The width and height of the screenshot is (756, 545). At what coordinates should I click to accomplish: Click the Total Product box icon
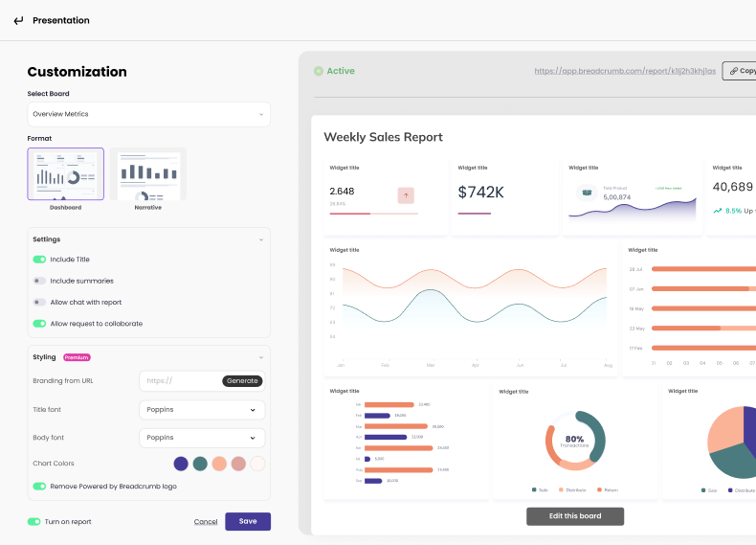coord(586,193)
